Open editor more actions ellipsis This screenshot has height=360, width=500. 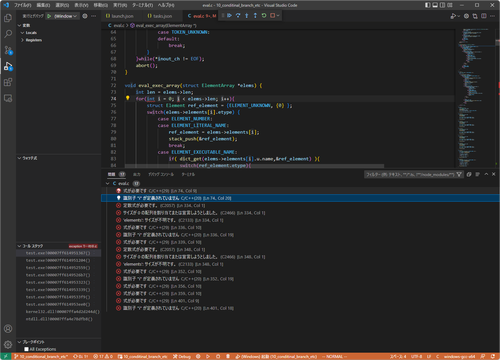[x=492, y=16]
